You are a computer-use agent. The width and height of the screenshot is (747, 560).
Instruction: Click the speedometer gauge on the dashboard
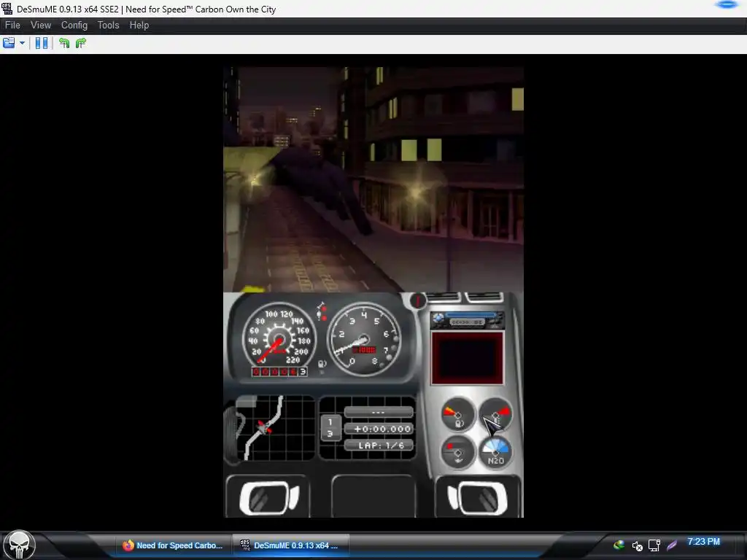pos(279,339)
